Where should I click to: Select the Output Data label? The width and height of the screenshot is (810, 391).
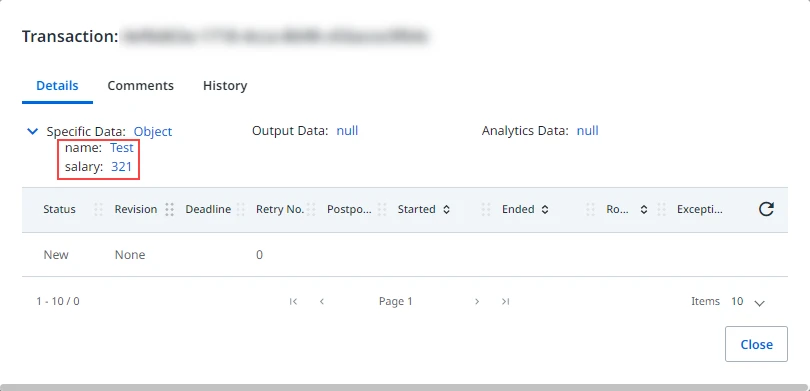[x=290, y=131]
